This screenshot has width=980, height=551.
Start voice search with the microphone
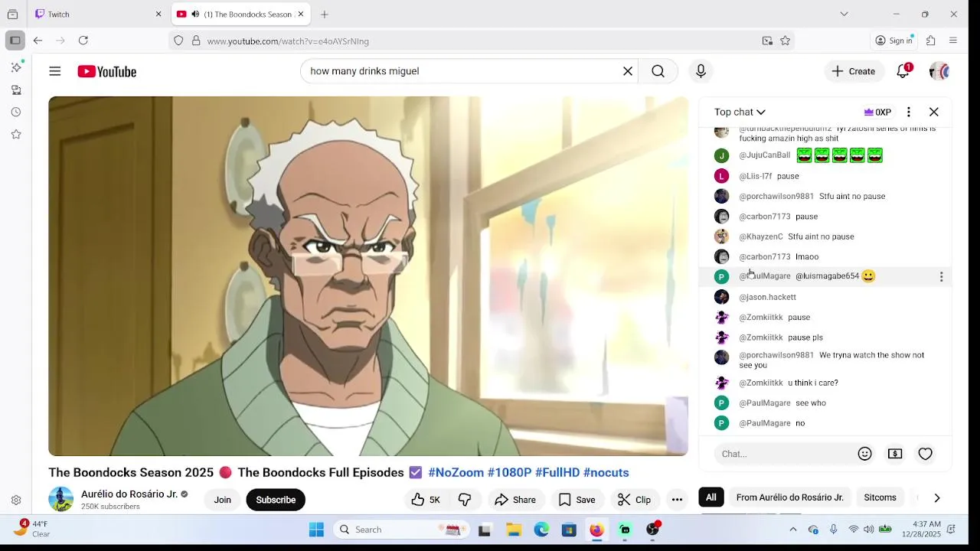pyautogui.click(x=701, y=71)
